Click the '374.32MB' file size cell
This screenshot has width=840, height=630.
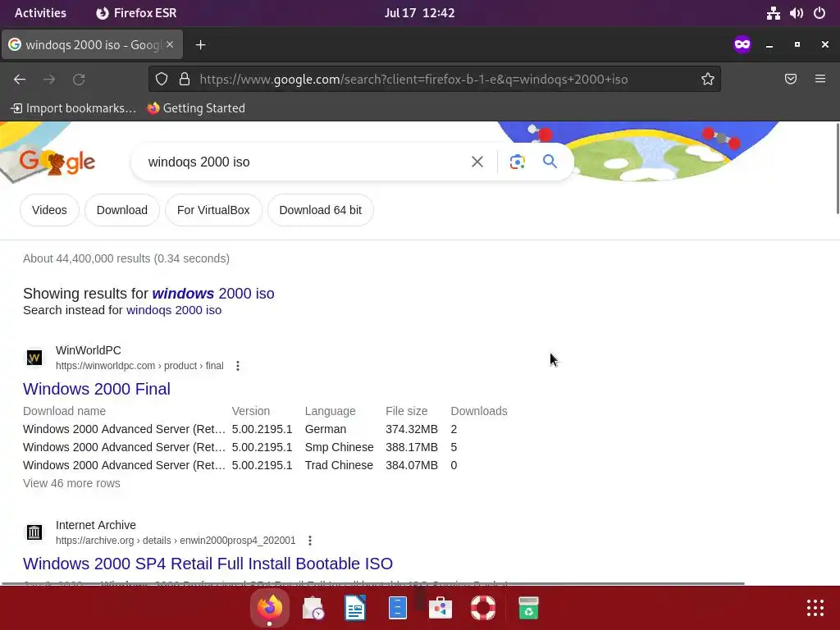coord(412,429)
